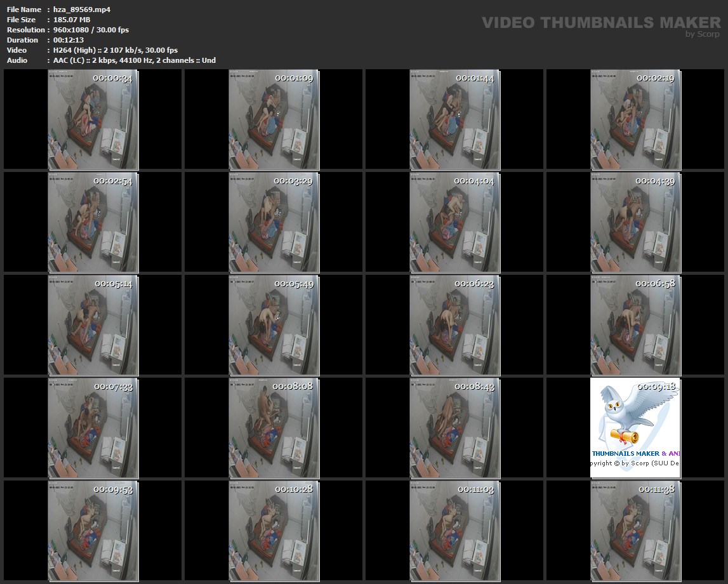Screen dimensions: 728x584
Task: Select the thumbnail stamped 00:02:19
Action: [x=635, y=119]
